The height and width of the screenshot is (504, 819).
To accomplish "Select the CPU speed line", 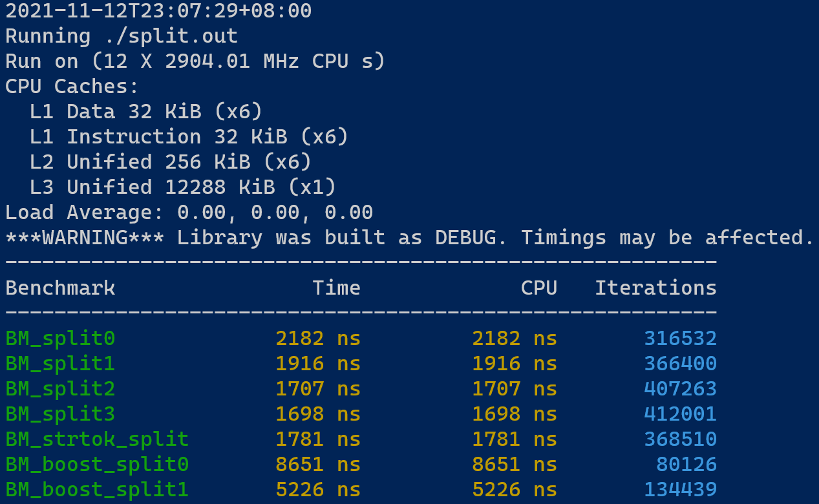I will pos(194,61).
